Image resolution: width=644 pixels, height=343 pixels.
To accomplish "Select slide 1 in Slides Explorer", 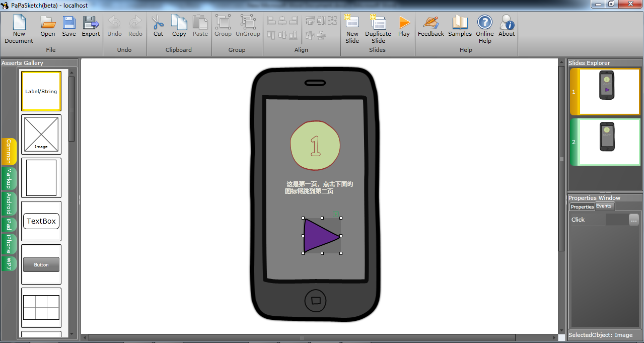I will click(x=605, y=92).
